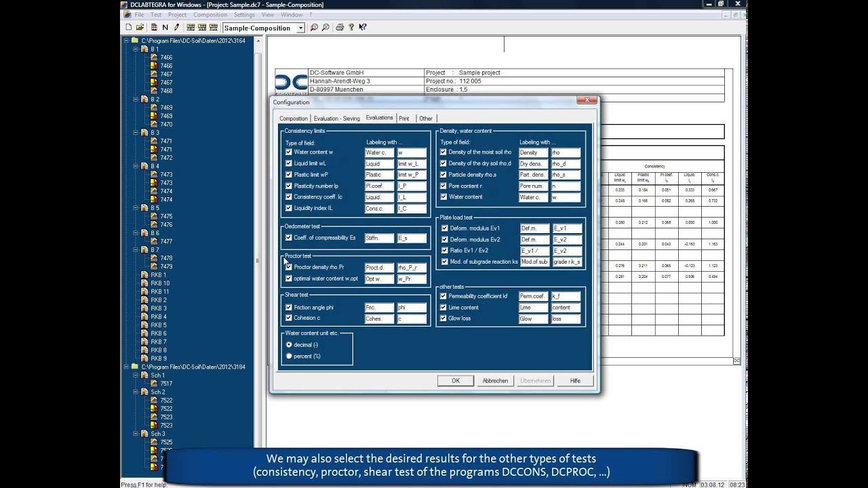This screenshot has width=868, height=488.
Task: Click the sample icon beside 7468
Action: point(154,91)
